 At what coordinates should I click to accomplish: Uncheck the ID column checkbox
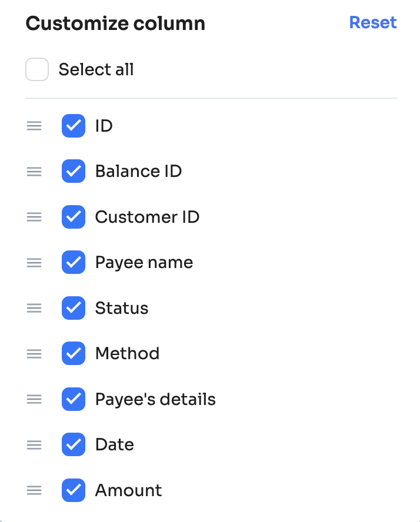pos(74,126)
